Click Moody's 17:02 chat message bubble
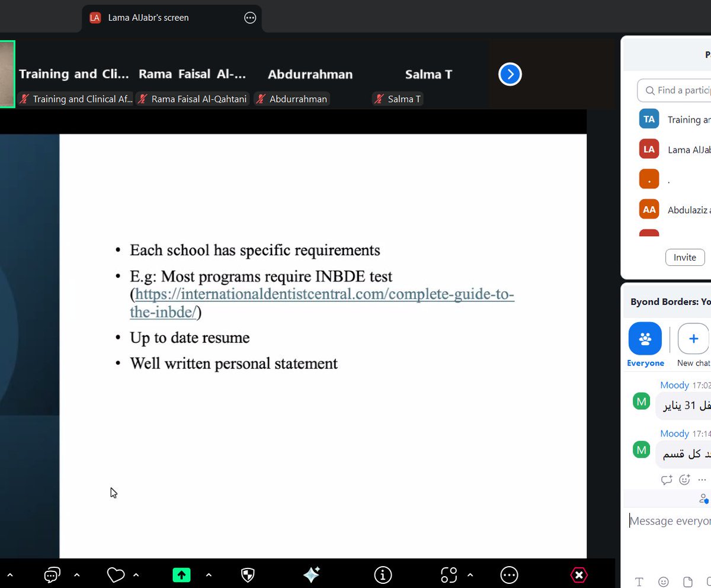711x588 pixels. 683,406
